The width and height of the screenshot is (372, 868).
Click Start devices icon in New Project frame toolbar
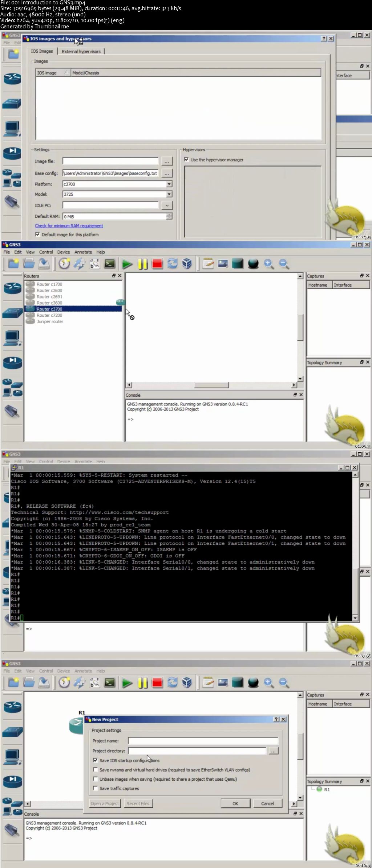tap(127, 683)
